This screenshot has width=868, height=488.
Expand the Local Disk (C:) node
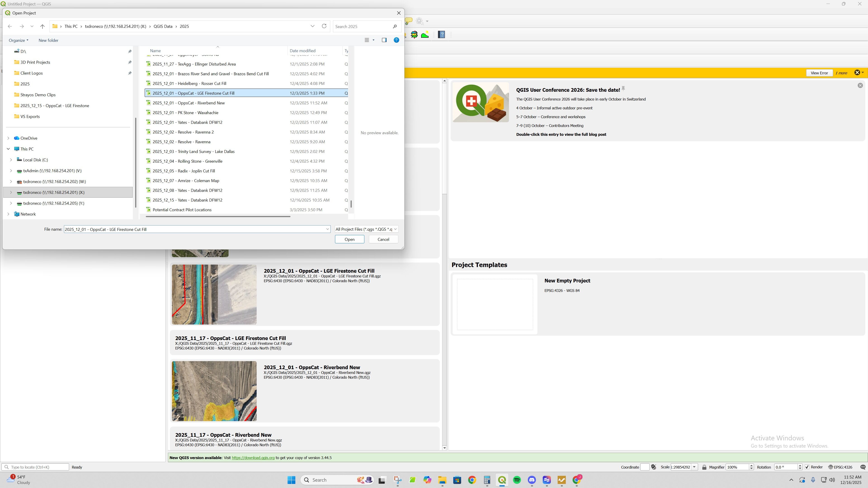pos(11,160)
